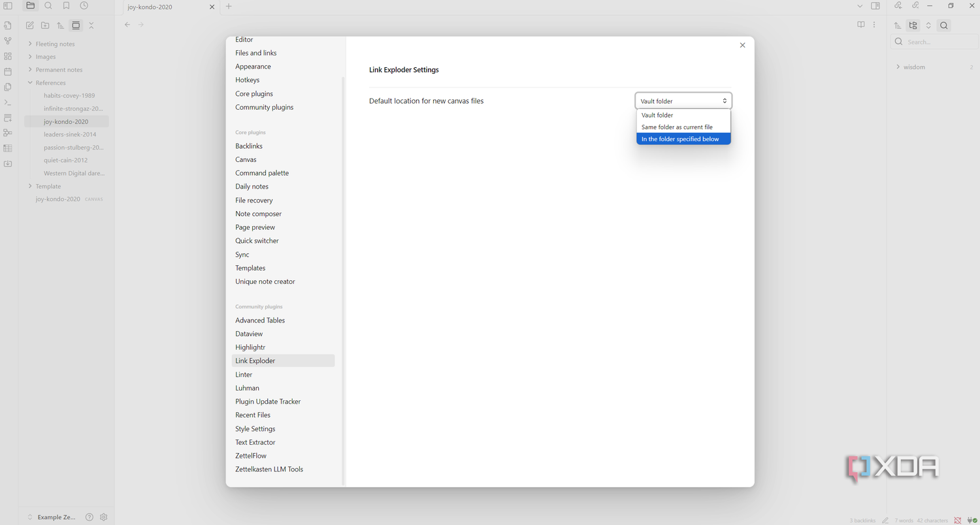The width and height of the screenshot is (980, 525).
Task: Toggle nested tags view in right sidebar
Action: pyautogui.click(x=913, y=25)
